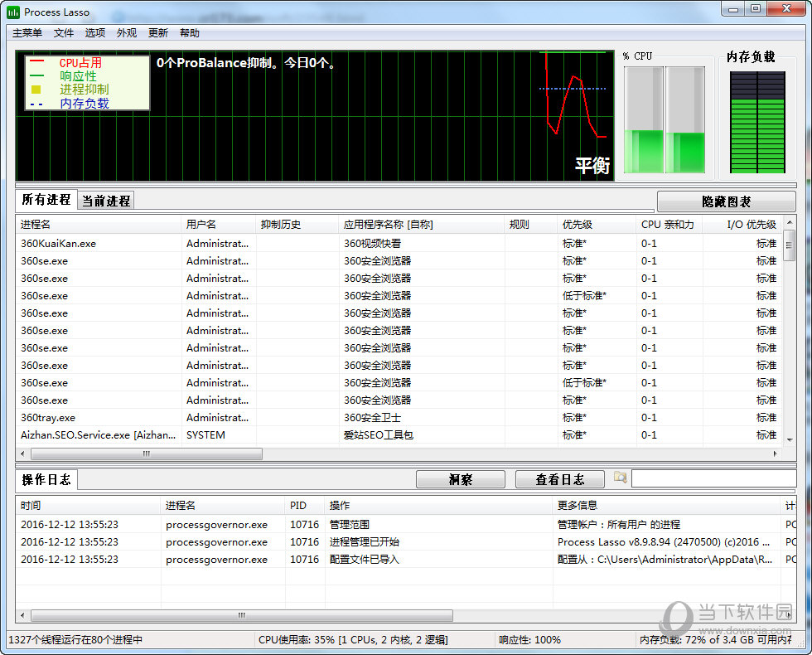Viewport: 812px width, 655px height.
Task: Click the 360视频快看 application name cell
Action: 372,244
